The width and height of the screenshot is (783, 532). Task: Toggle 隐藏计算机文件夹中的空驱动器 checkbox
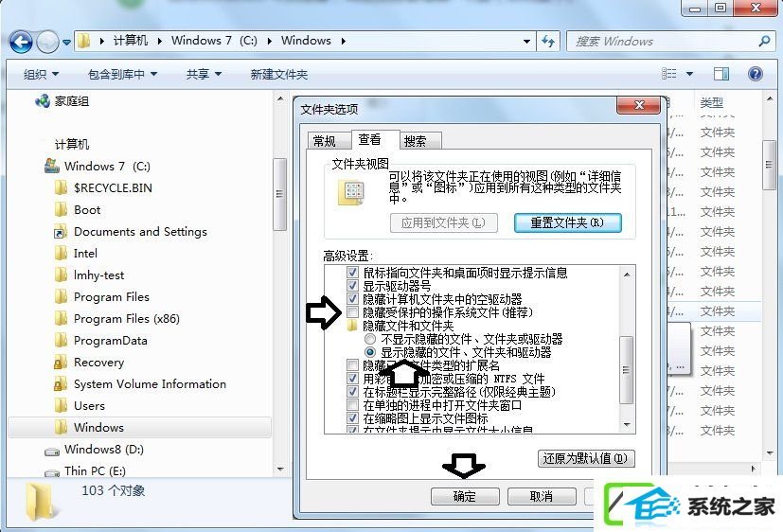(x=352, y=299)
